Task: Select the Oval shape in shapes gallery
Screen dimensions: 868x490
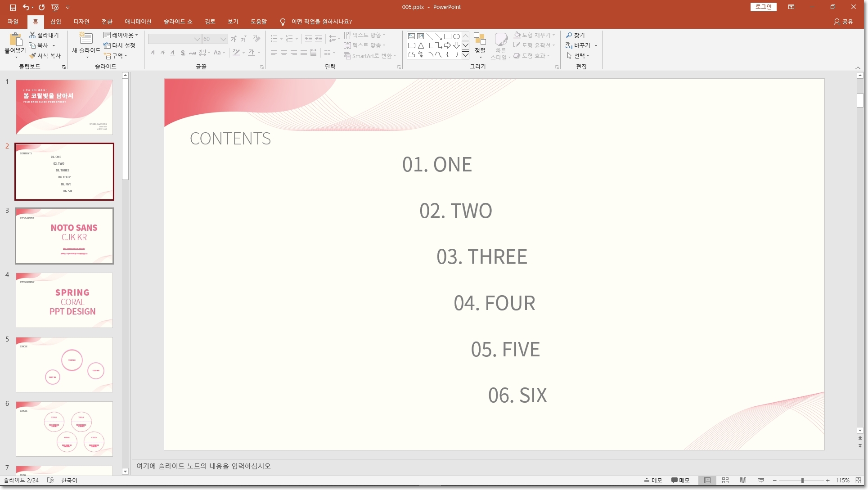Action: [x=456, y=36]
